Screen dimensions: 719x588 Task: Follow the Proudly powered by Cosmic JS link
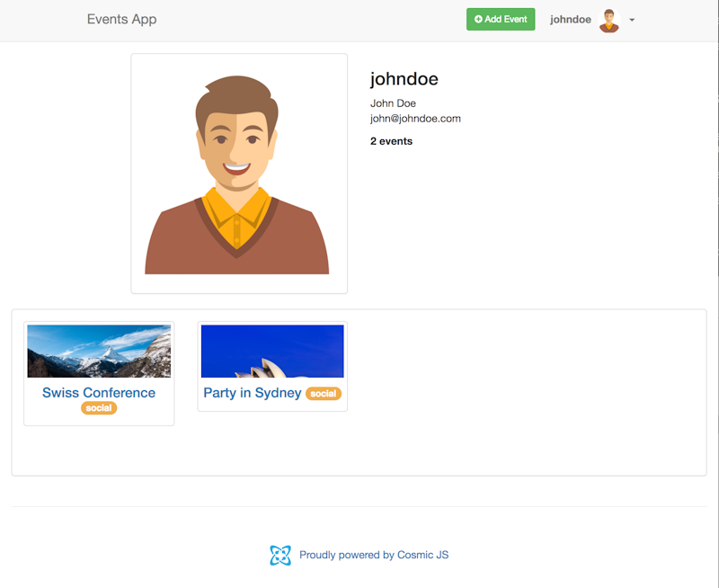[374, 555]
